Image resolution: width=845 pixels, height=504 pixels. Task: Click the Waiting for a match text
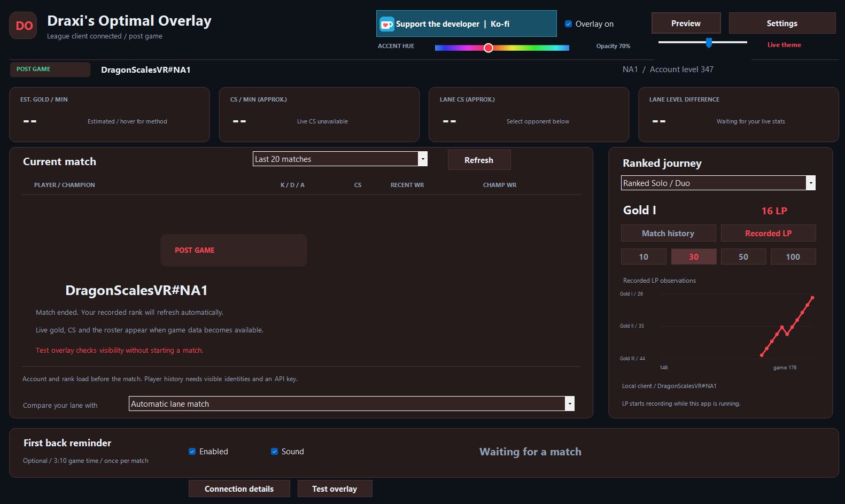pyautogui.click(x=530, y=452)
